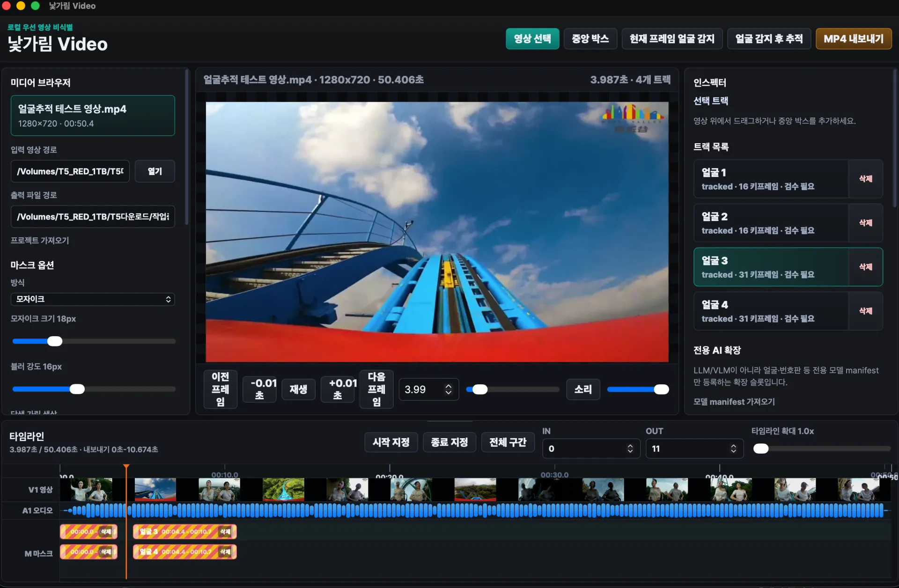Adjust the volume slider next to 소리

pos(661,390)
